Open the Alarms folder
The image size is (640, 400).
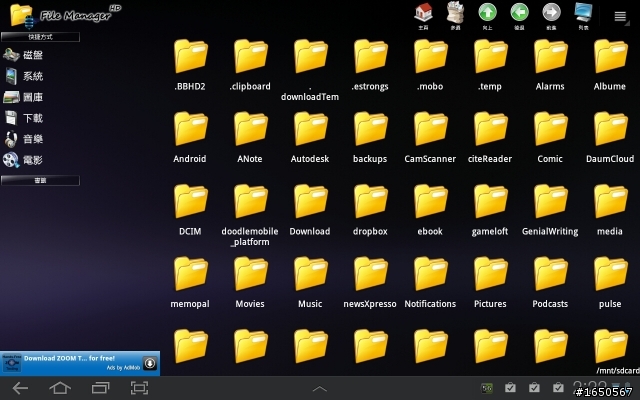(x=550, y=64)
